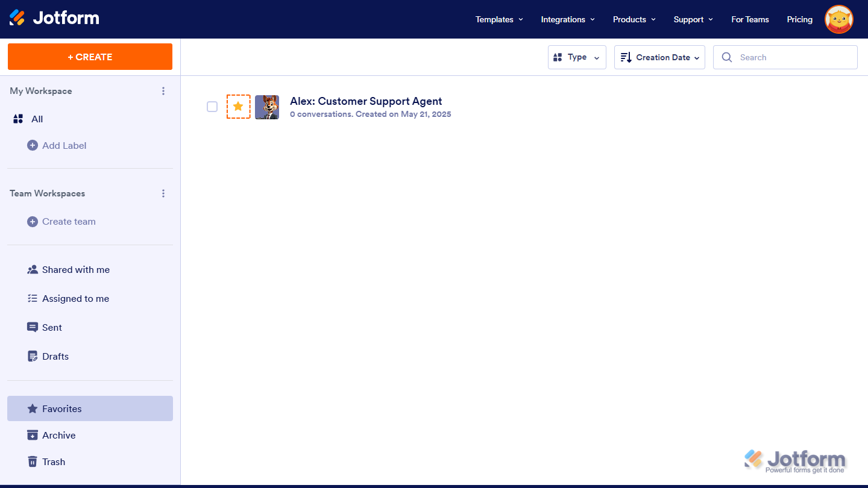This screenshot has height=488, width=868.
Task: Click the CREATE button
Action: (89, 56)
